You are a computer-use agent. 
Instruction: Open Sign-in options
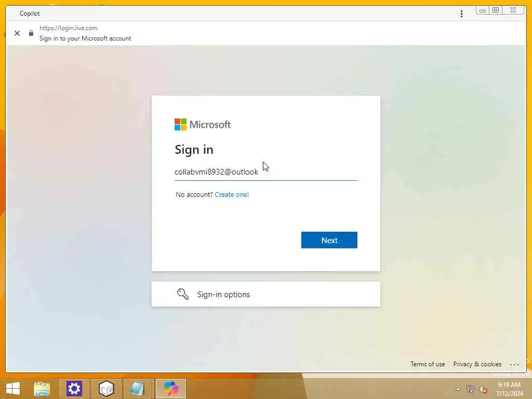[265, 294]
